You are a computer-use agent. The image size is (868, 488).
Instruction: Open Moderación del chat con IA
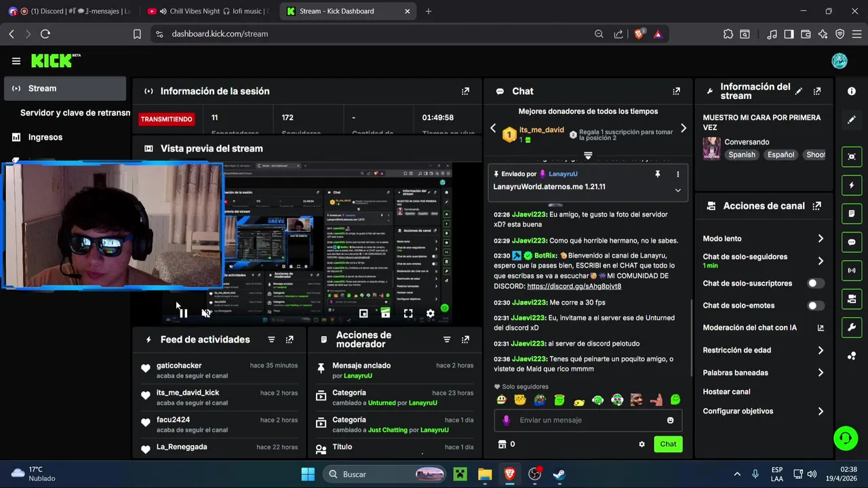tap(764, 328)
